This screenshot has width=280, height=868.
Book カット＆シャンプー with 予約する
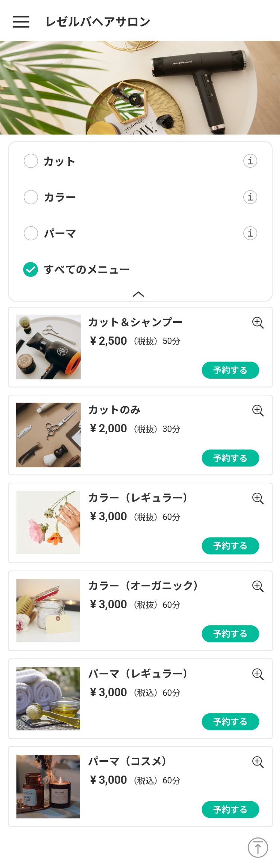230,370
